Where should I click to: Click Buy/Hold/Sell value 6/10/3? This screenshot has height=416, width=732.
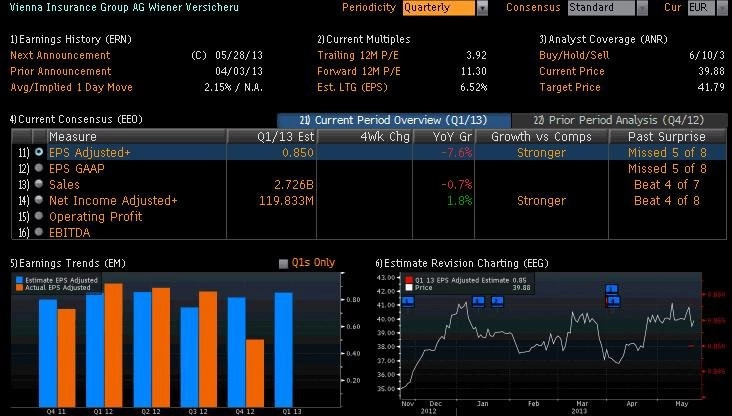click(x=707, y=55)
